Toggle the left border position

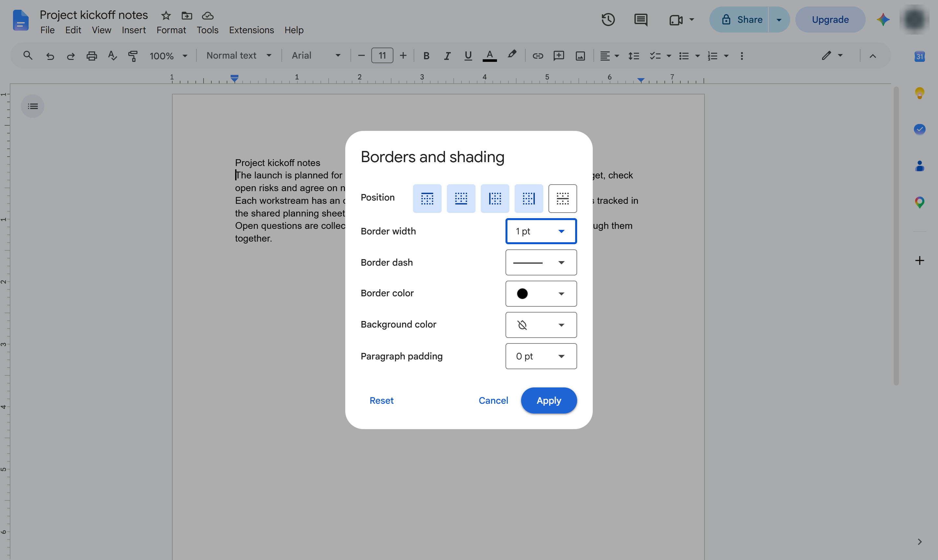495,199
